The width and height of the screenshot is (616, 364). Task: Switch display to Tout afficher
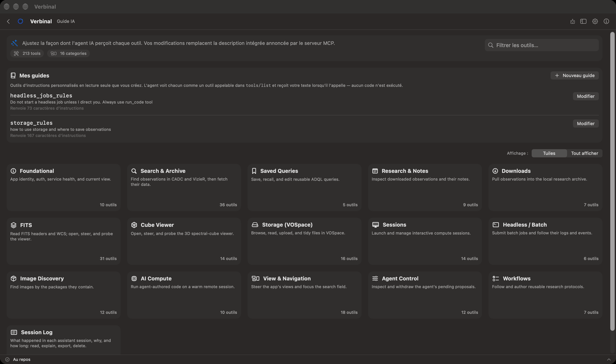[584, 153]
